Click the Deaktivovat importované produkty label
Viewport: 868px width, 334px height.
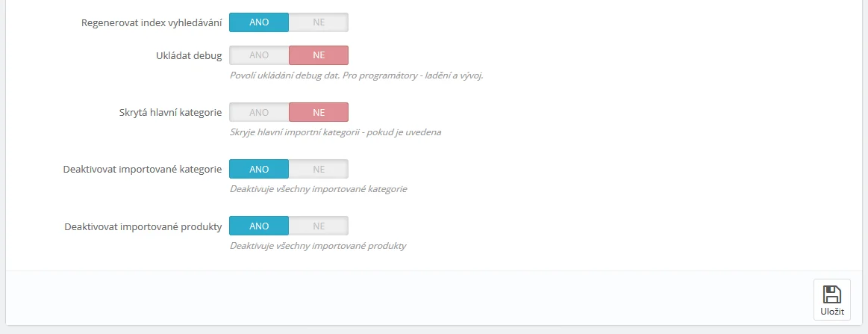[x=143, y=226]
